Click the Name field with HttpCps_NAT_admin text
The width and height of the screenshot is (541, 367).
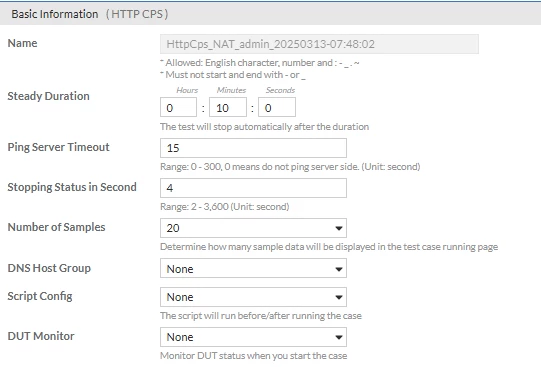click(319, 44)
